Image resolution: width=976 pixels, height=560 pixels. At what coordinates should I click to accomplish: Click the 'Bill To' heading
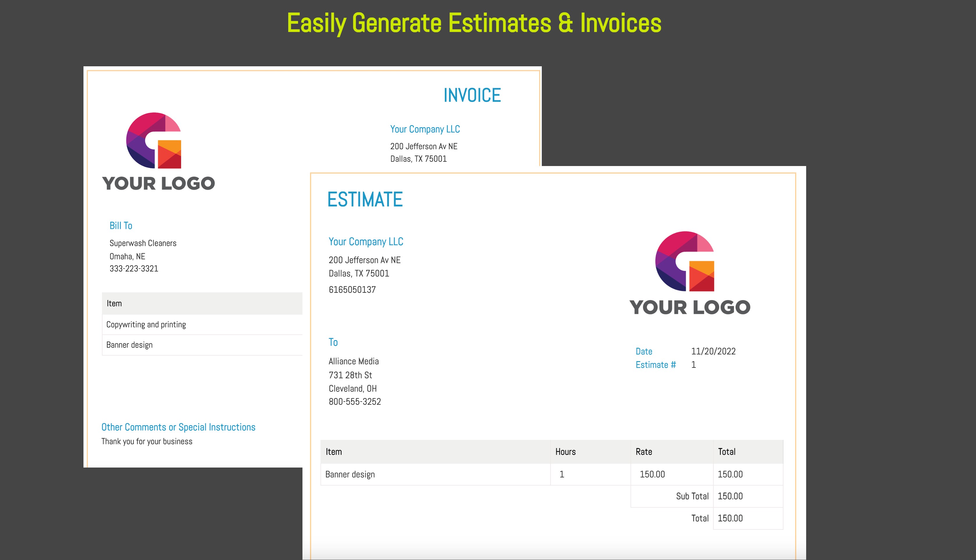click(x=121, y=226)
